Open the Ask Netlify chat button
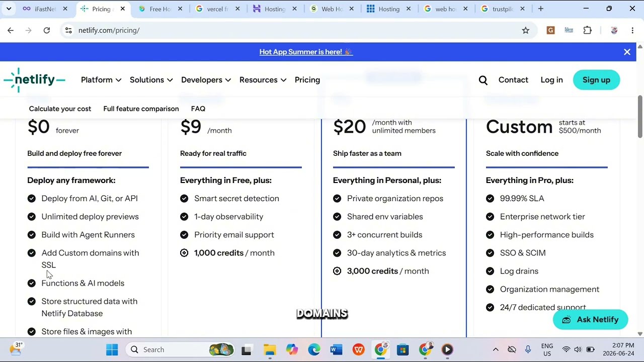 coord(590,320)
